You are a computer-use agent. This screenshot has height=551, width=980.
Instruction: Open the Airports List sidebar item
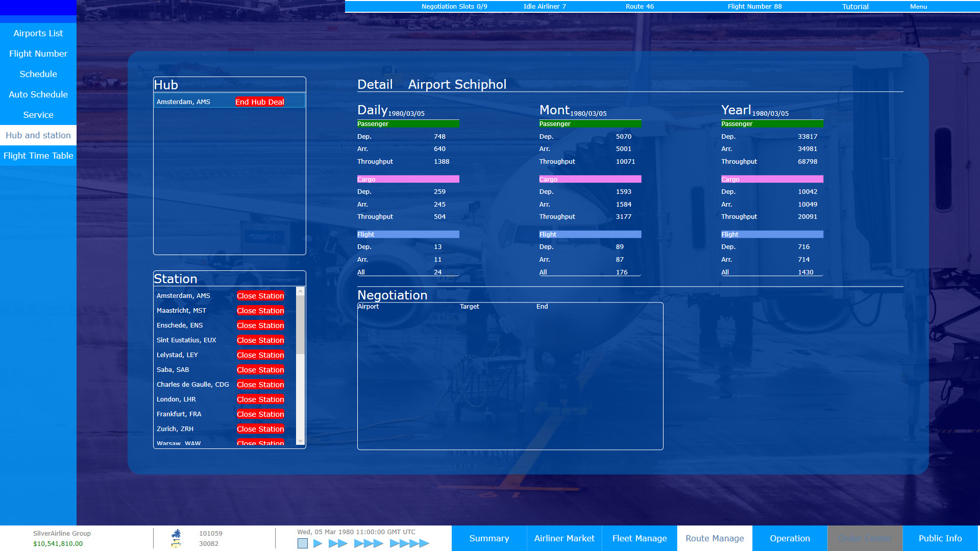pyautogui.click(x=38, y=33)
